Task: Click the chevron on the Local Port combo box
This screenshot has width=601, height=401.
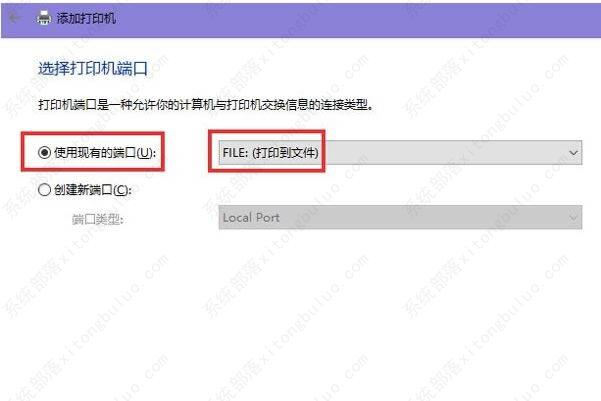Action: [573, 218]
